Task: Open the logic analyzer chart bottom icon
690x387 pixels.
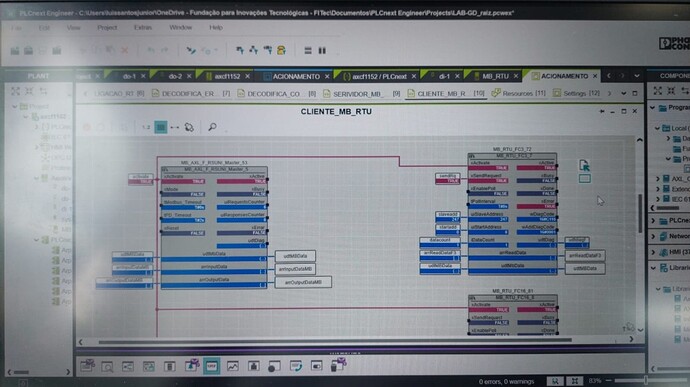Action: pos(232,366)
